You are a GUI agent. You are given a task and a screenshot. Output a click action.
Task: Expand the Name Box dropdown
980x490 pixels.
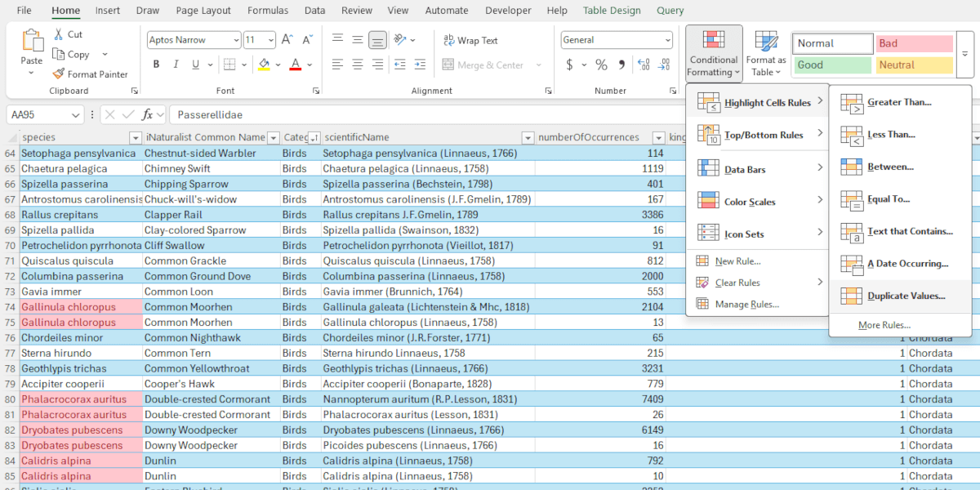coord(76,115)
